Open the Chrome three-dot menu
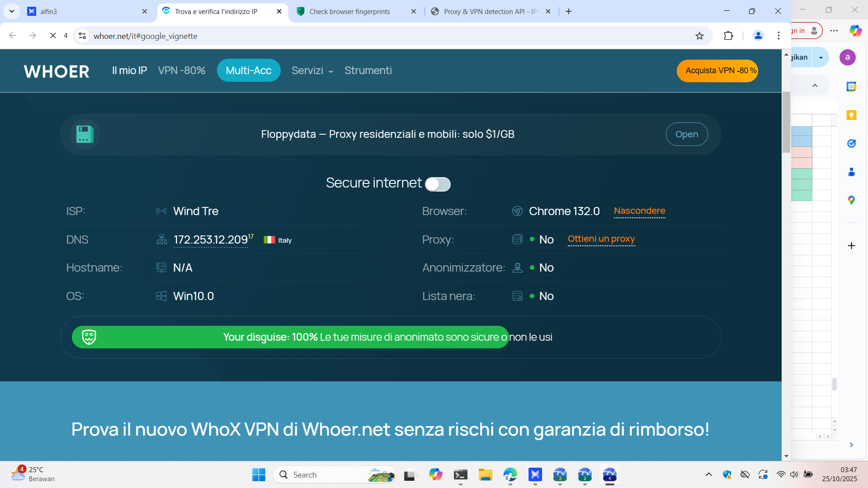This screenshot has height=488, width=868. (778, 36)
